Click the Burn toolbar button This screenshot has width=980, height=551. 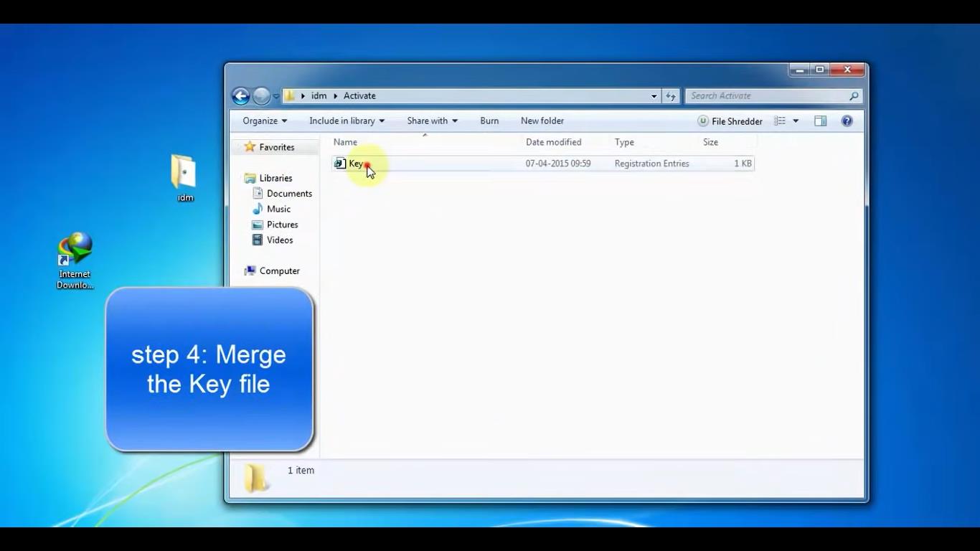coord(489,121)
